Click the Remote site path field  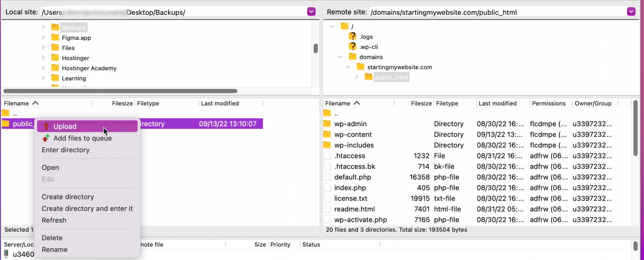[x=496, y=12]
